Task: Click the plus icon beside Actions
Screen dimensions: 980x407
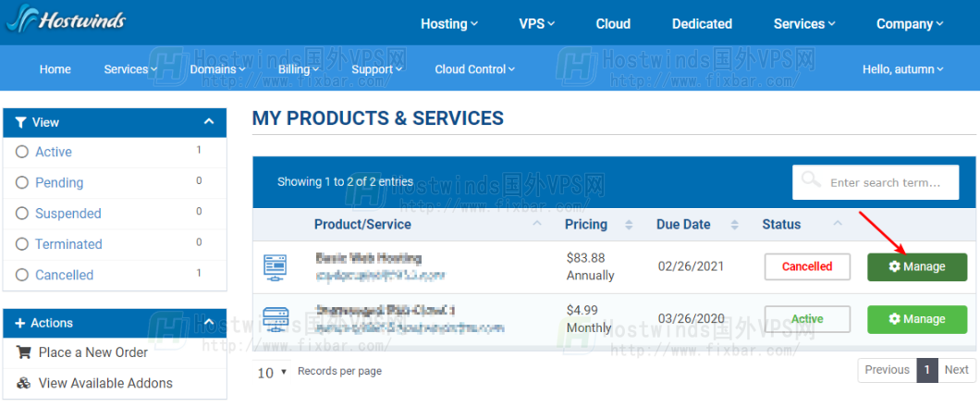Action: (x=20, y=323)
